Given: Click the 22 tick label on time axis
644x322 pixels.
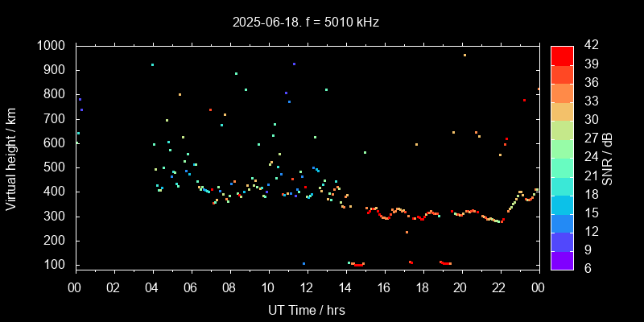Looking at the screenshot, I should [x=499, y=287].
